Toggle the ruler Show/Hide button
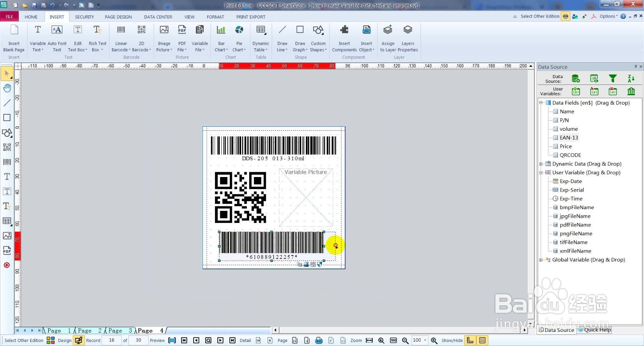644x346 pixels. point(470,340)
